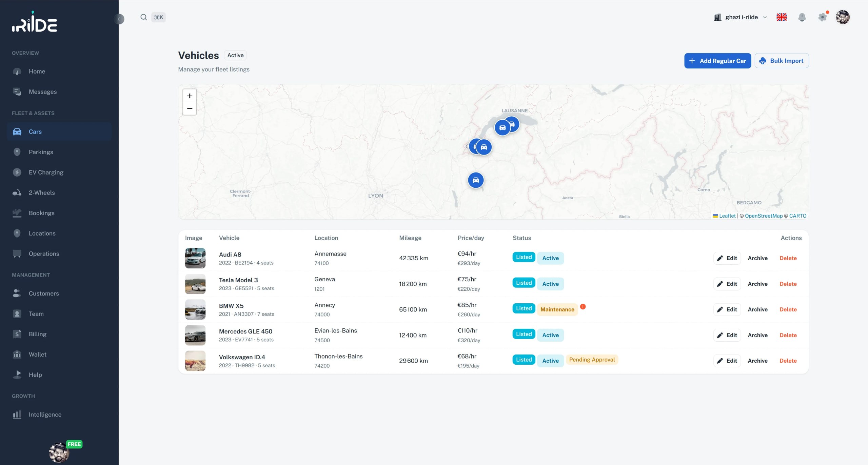This screenshot has width=868, height=465.
Task: Click the Bulk Import button
Action: coord(782,61)
